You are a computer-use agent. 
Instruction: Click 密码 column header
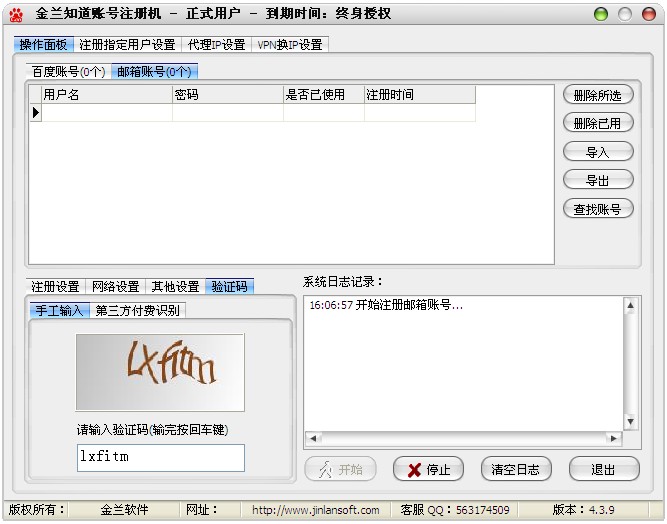click(x=228, y=94)
